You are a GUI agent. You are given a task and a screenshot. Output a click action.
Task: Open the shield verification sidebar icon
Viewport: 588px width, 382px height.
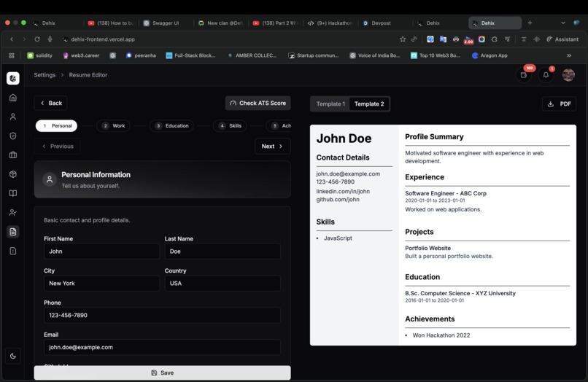point(12,136)
